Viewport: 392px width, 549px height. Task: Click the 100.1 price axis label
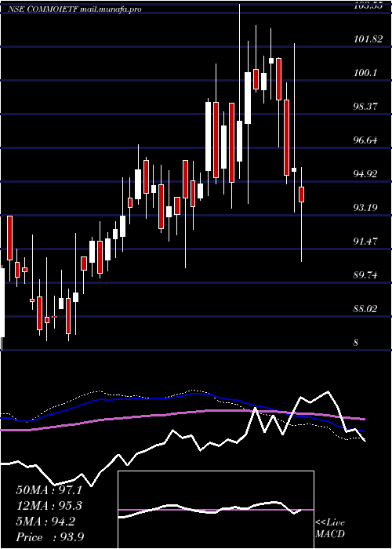(366, 73)
